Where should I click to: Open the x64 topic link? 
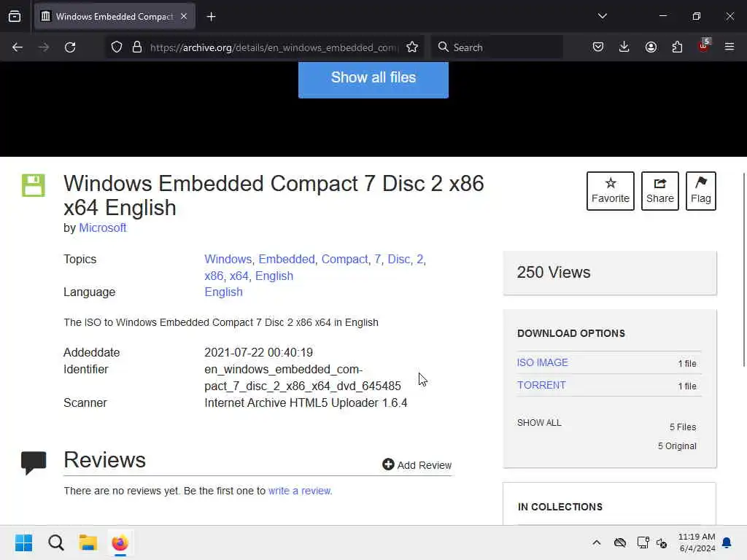[239, 276]
